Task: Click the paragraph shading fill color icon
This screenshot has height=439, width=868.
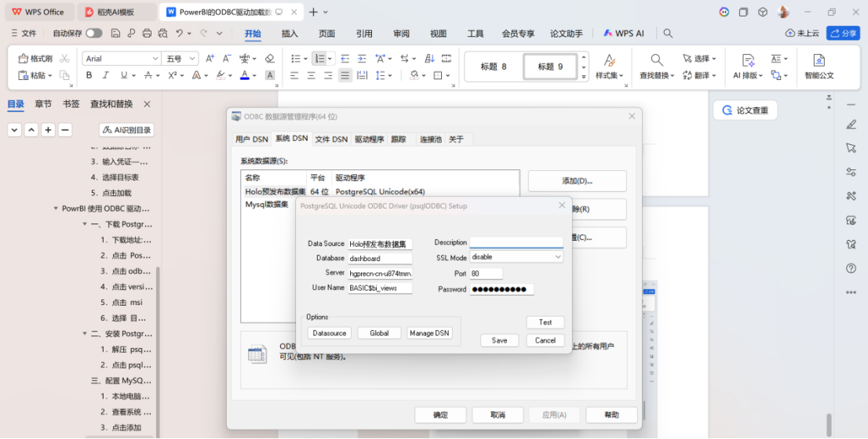Action: tap(414, 75)
